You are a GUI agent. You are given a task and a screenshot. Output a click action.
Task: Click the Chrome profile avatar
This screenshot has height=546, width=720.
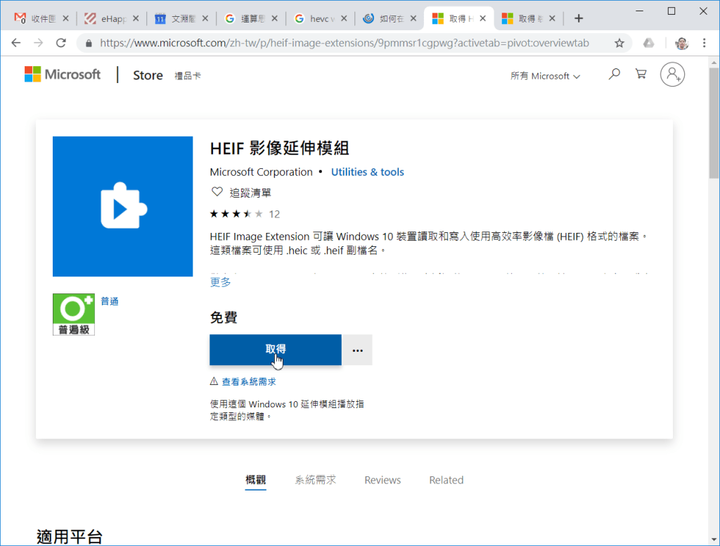pyautogui.click(x=682, y=43)
